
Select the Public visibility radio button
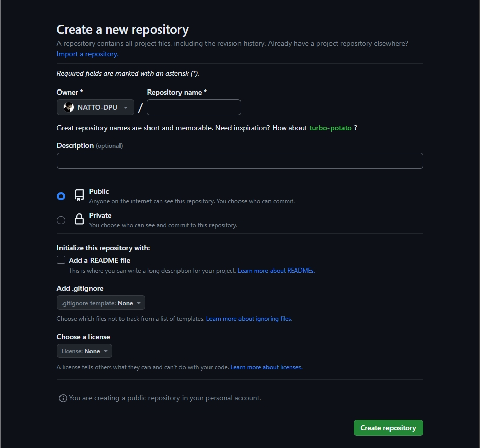coord(61,196)
